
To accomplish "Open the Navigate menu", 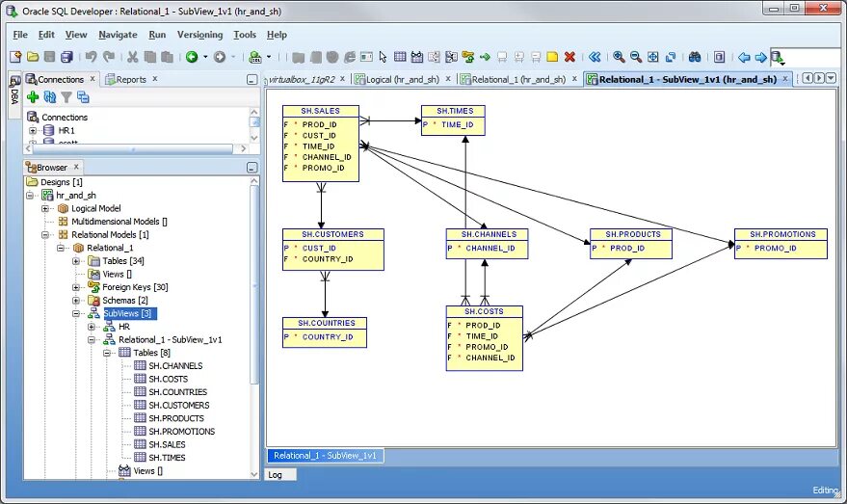I will click(118, 35).
